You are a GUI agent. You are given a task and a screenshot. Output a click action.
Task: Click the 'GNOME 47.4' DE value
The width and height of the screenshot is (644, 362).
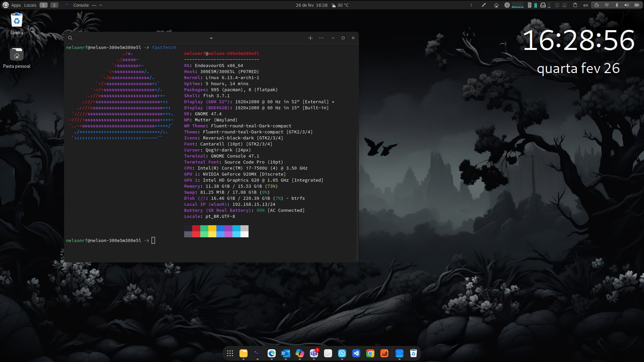click(208, 114)
